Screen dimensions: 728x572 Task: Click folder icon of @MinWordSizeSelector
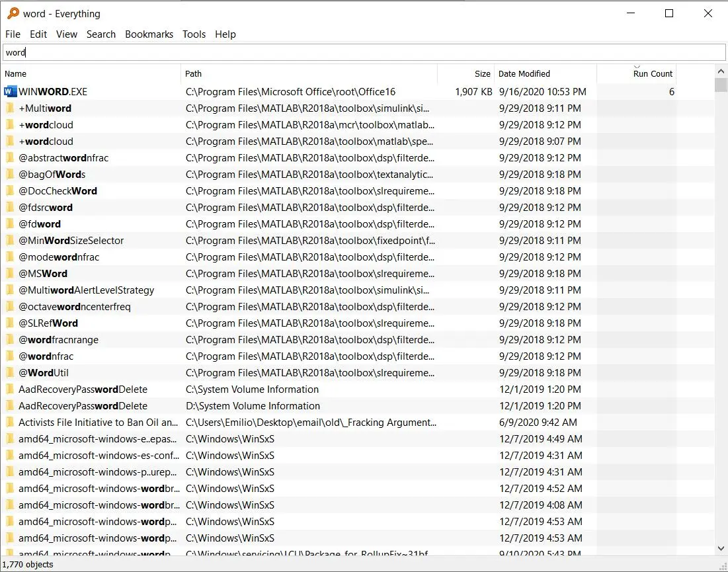(x=9, y=241)
